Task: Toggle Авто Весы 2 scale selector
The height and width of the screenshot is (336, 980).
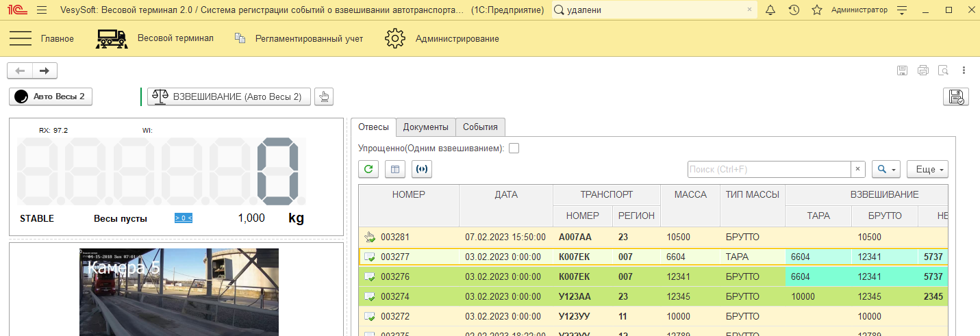Action: point(51,96)
